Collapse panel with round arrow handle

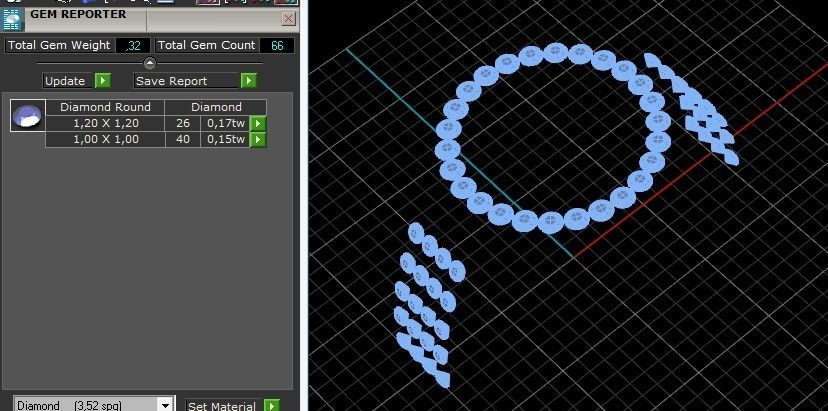point(150,63)
